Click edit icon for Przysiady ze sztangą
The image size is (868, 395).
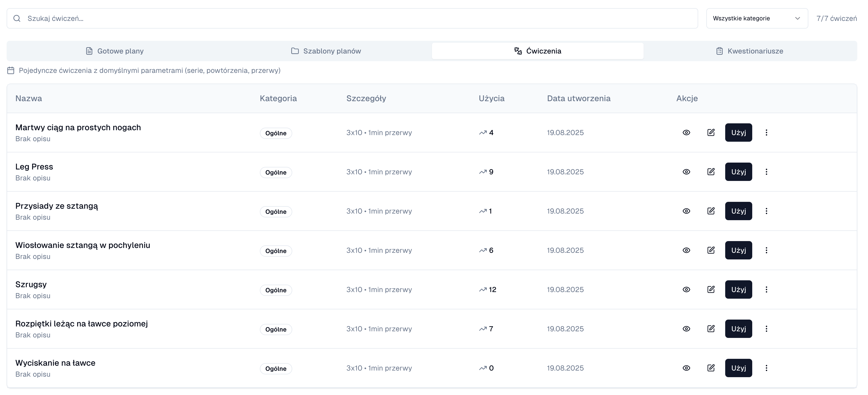pyautogui.click(x=711, y=211)
